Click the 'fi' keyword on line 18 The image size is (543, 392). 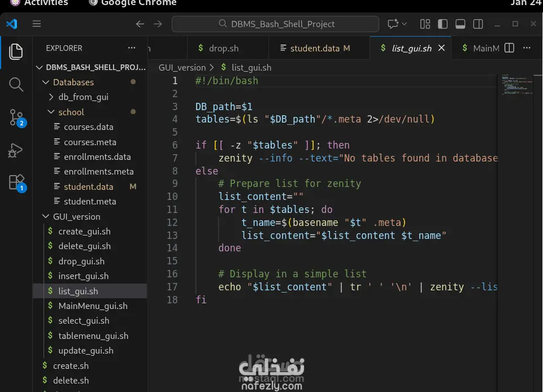(x=201, y=299)
